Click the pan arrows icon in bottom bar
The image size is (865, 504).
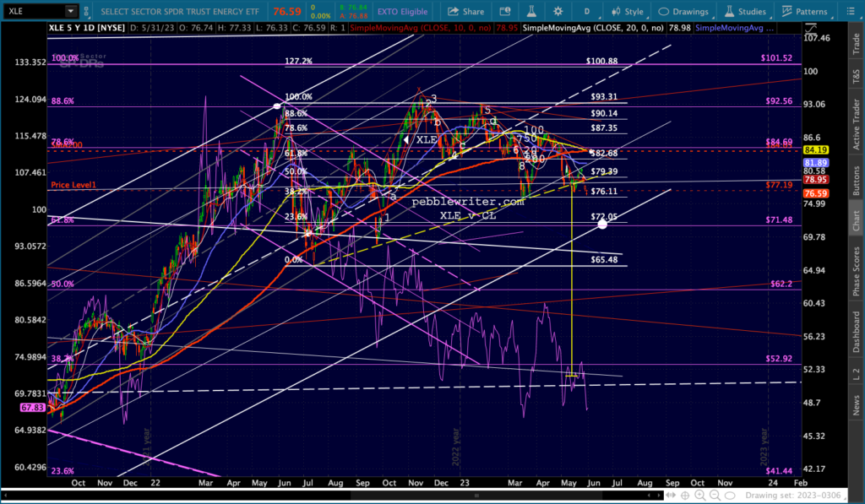tap(670, 496)
